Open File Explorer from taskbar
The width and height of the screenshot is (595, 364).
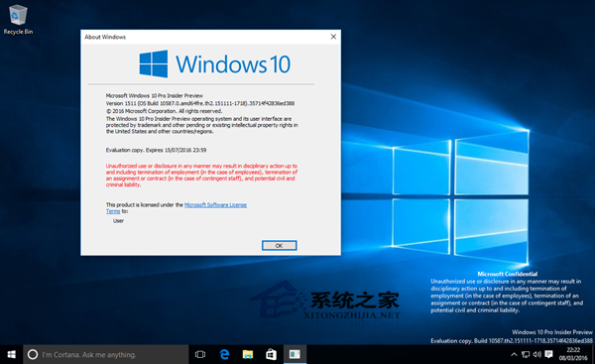247,354
